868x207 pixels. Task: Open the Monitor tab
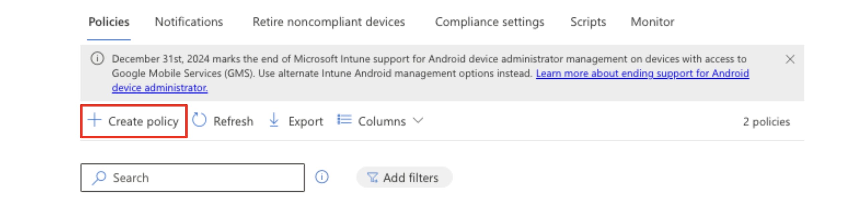pos(652,22)
